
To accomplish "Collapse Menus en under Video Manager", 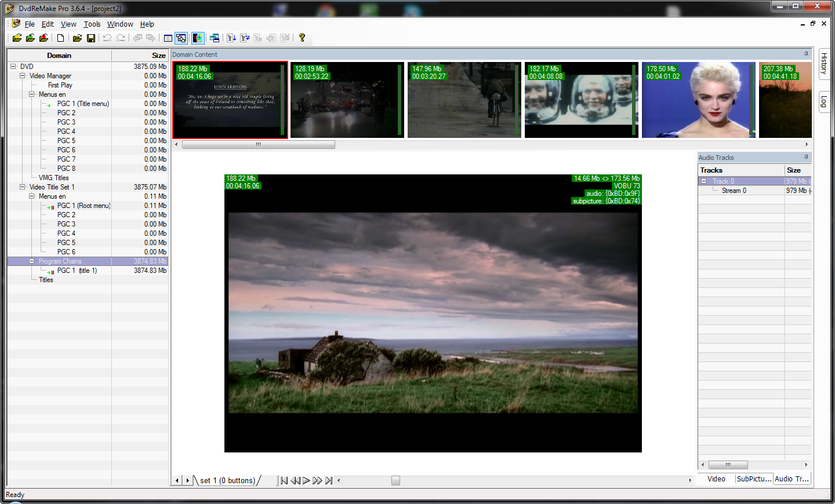I will [x=32, y=94].
